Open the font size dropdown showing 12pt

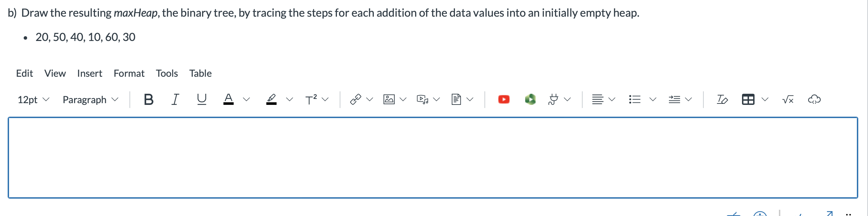point(33,99)
